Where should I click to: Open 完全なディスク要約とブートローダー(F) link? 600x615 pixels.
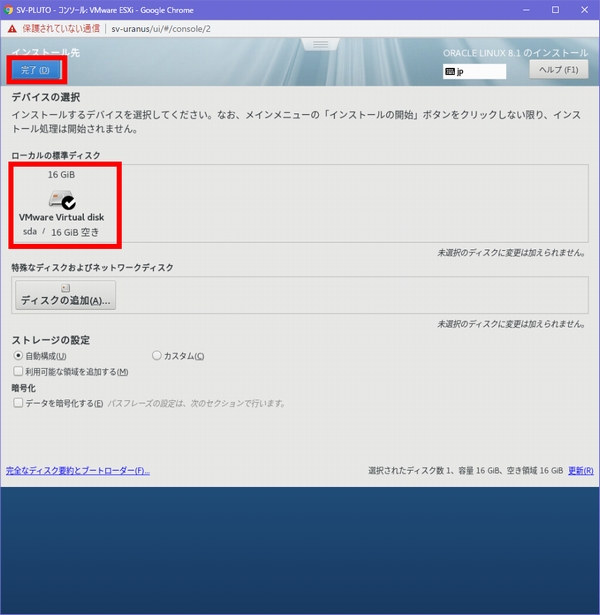(78, 470)
